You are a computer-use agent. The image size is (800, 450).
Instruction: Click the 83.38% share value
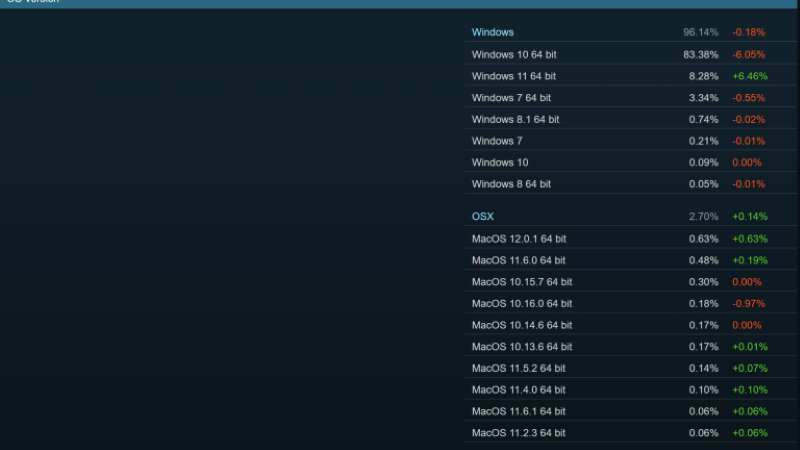pos(701,55)
